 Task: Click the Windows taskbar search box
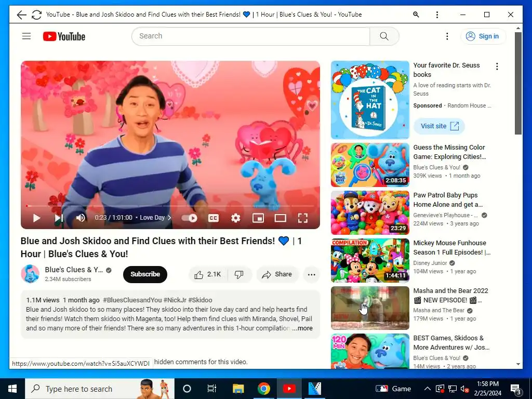pyautogui.click(x=100, y=389)
